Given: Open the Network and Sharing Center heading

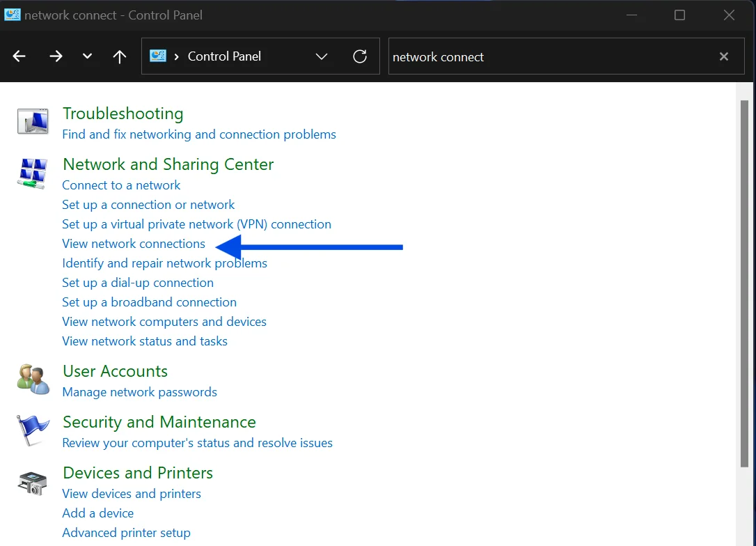Looking at the screenshot, I should (168, 164).
